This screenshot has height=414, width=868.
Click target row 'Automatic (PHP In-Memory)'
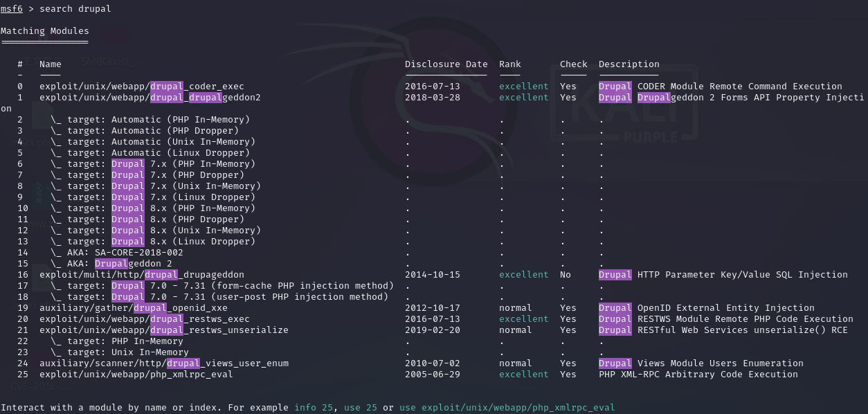pos(150,120)
